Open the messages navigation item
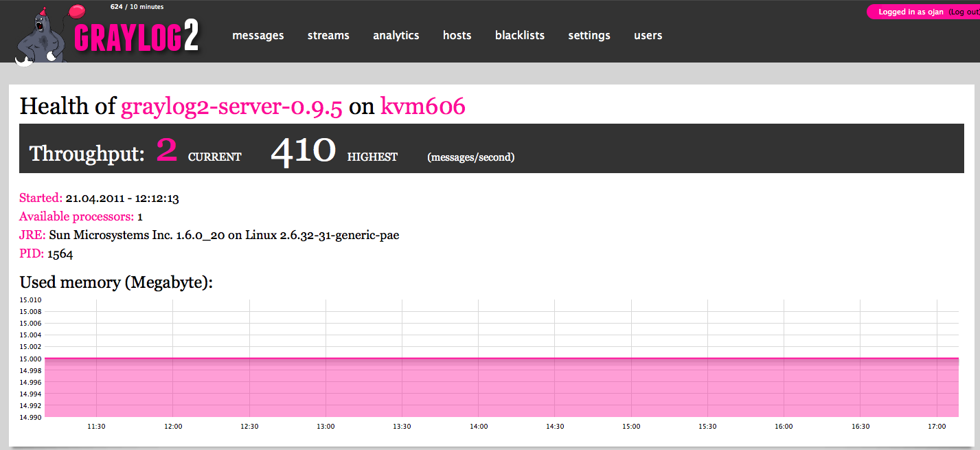Image resolution: width=980 pixels, height=450 pixels. (258, 36)
